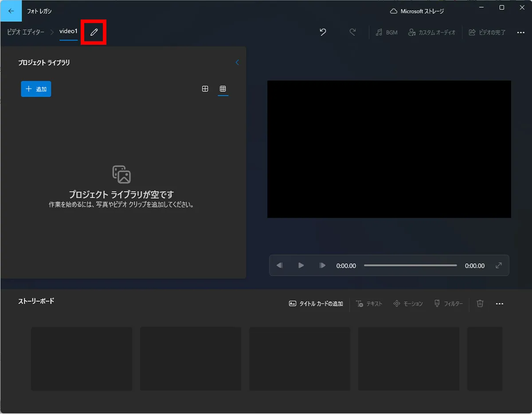The height and width of the screenshot is (414, 532).
Task: Open the カスタムオーディオ custom audio panel
Action: [431, 32]
